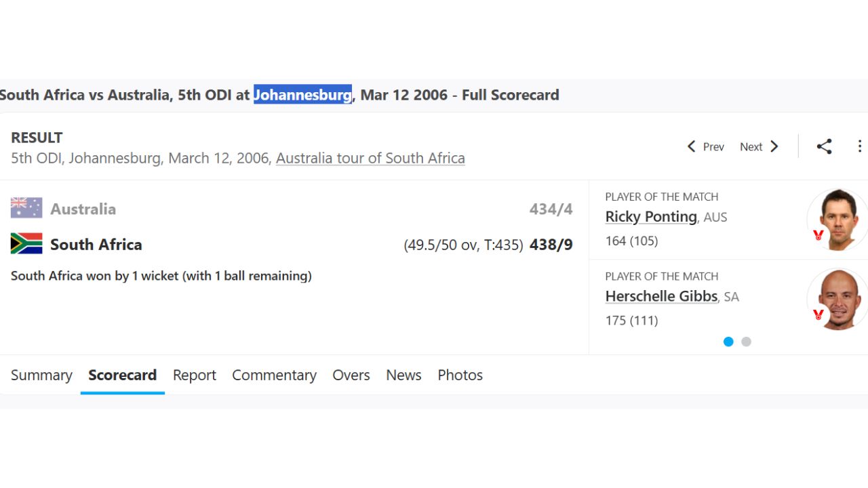Click the Australia flag icon

click(x=26, y=208)
